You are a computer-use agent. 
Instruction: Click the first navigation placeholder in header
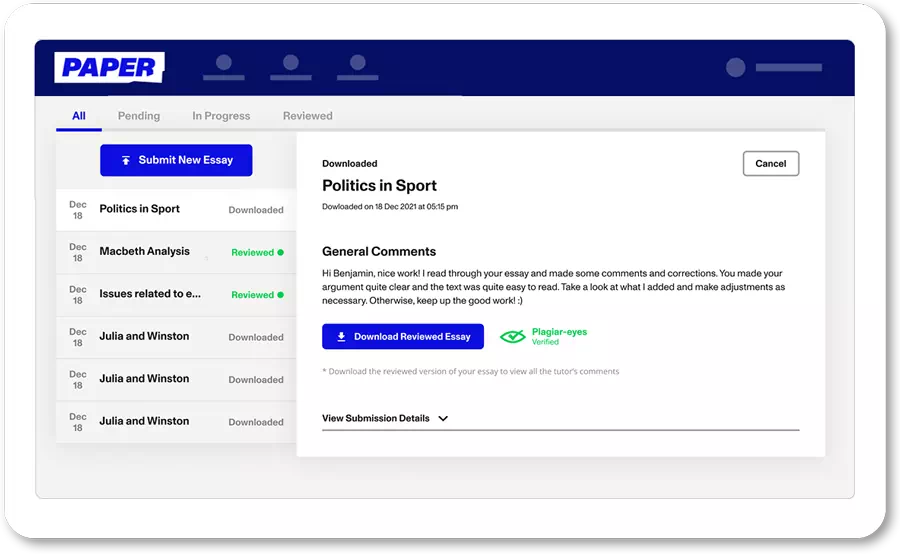click(x=224, y=67)
